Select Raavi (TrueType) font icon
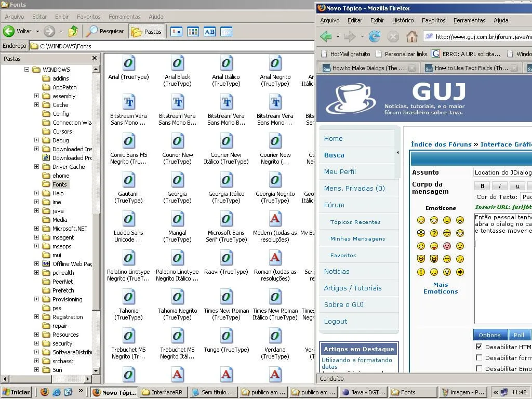 coord(226,258)
